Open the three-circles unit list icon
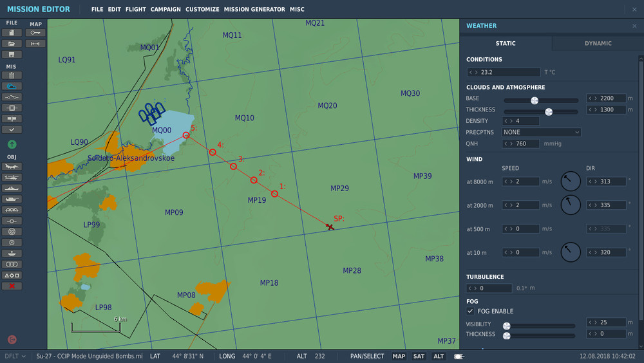 (12, 265)
